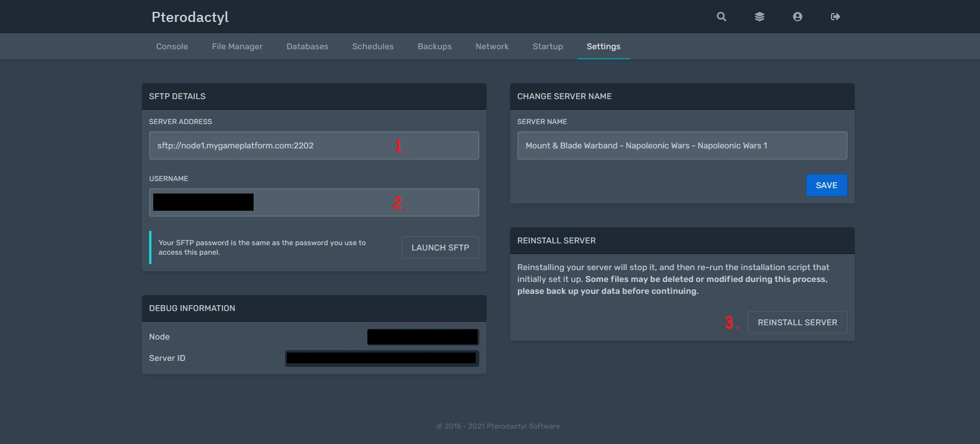Open the search icon in header
Image resolution: width=980 pixels, height=444 pixels.
(721, 17)
